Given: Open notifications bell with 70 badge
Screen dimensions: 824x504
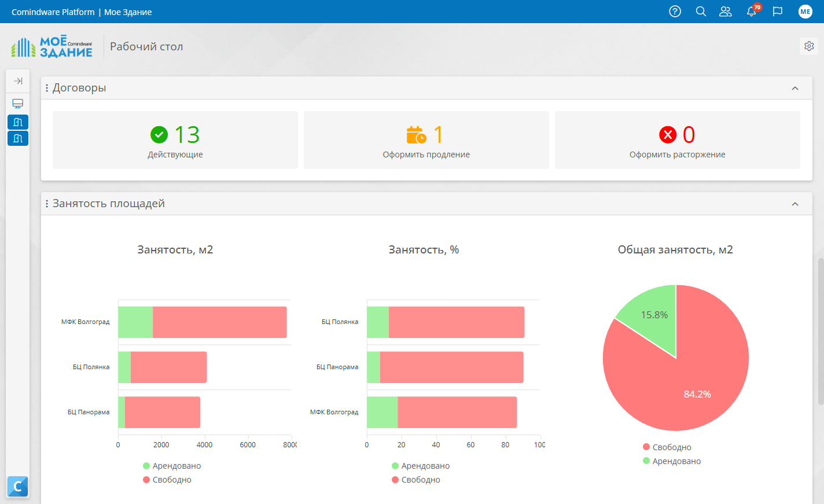Looking at the screenshot, I should [x=752, y=11].
